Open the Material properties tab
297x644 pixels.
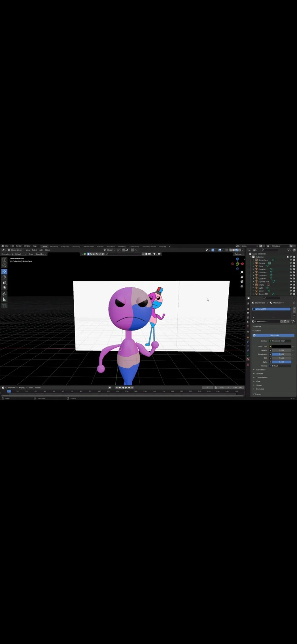pos(248,359)
